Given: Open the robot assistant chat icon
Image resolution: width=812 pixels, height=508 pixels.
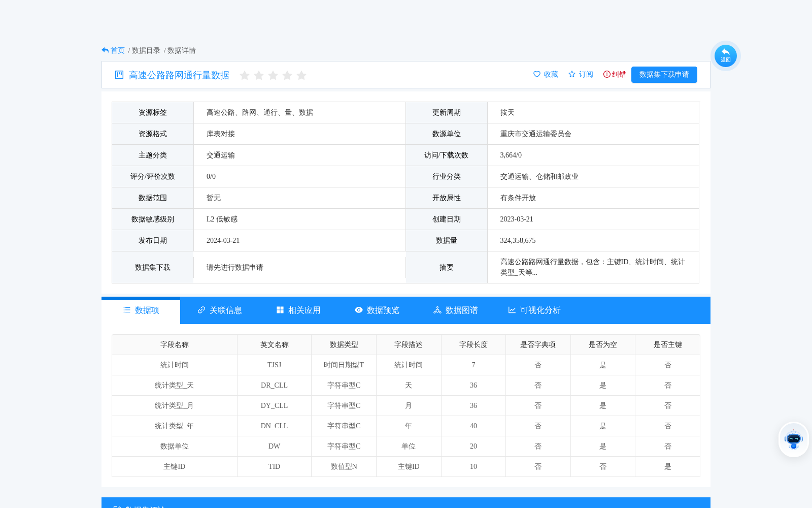Looking at the screenshot, I should [x=794, y=439].
